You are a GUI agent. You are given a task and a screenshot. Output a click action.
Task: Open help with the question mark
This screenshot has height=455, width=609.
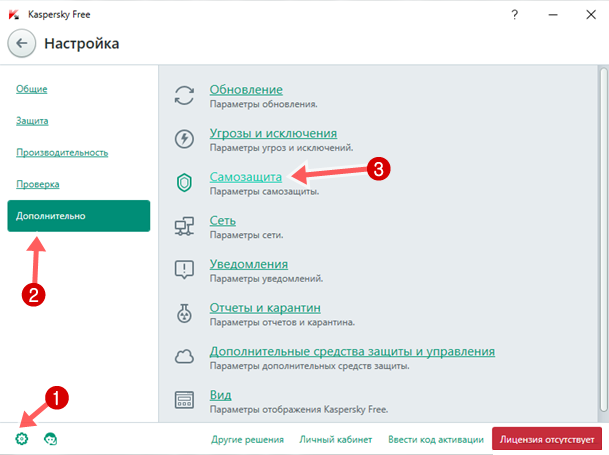pos(515,15)
